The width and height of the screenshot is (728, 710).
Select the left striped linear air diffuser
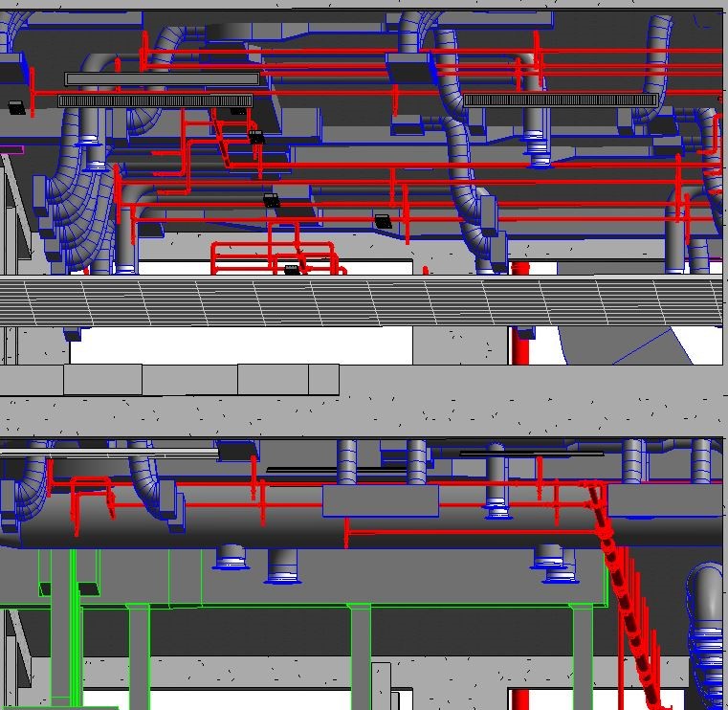(x=155, y=100)
